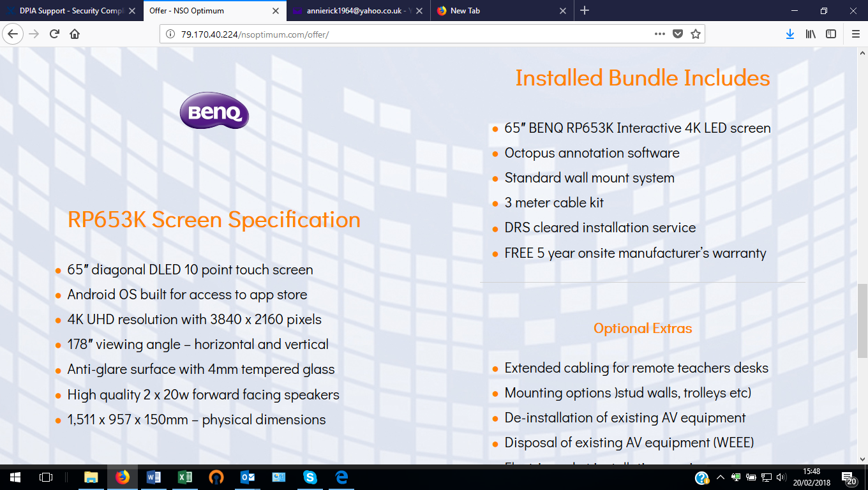Open the Windows Start menu
The height and width of the screenshot is (490, 868).
tap(15, 477)
